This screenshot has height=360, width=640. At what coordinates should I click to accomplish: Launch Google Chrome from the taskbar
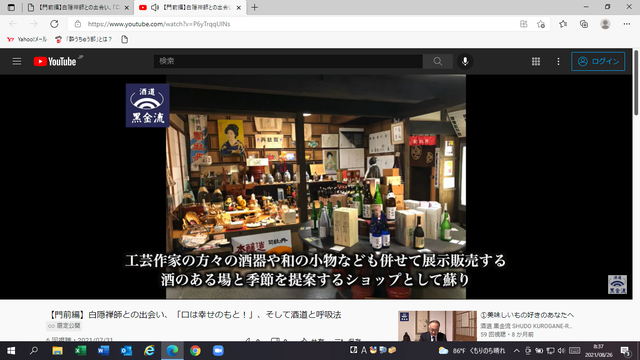pos(195,351)
